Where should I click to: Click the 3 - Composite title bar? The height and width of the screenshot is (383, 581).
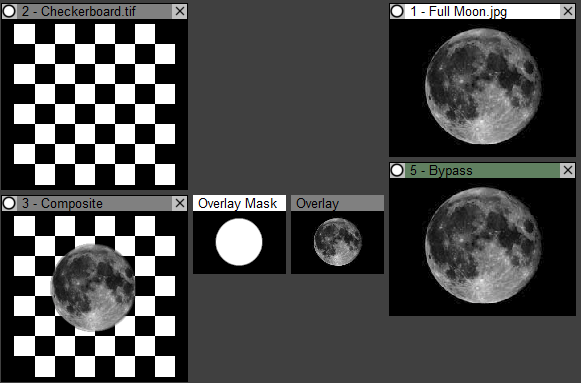[94, 203]
